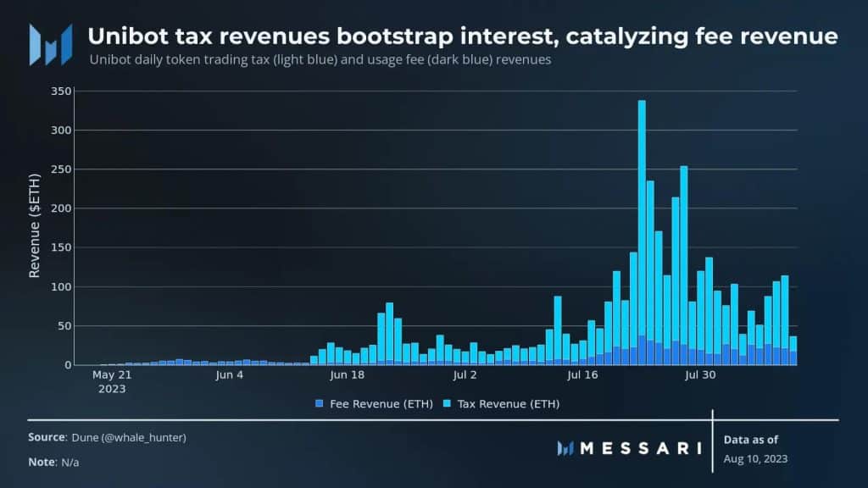Screen dimensions: 868x488
Task: Select the Jun 4 x-axis label
Action: coord(229,374)
